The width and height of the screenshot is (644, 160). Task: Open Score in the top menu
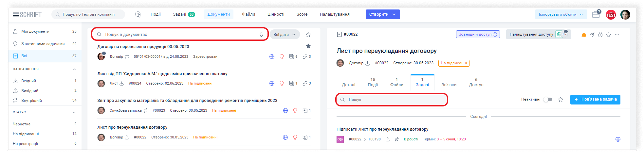click(x=302, y=14)
